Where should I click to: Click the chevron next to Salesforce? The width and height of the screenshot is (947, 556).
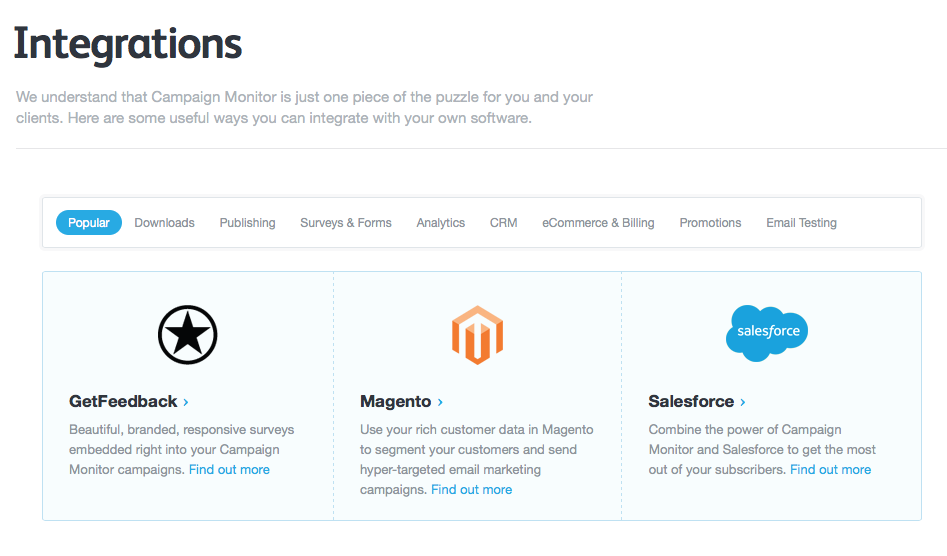(743, 402)
